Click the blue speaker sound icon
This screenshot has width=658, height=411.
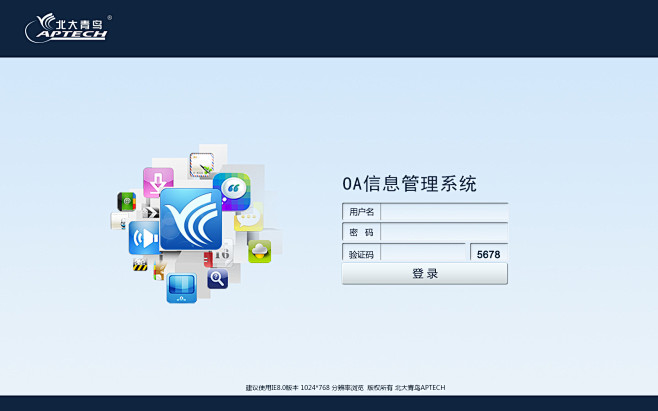144,238
